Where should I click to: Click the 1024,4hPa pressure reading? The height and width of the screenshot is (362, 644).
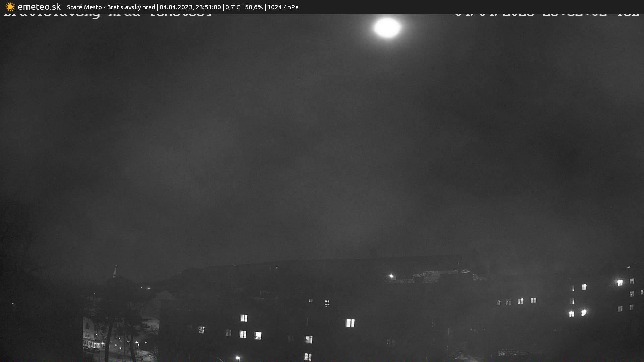click(x=283, y=7)
